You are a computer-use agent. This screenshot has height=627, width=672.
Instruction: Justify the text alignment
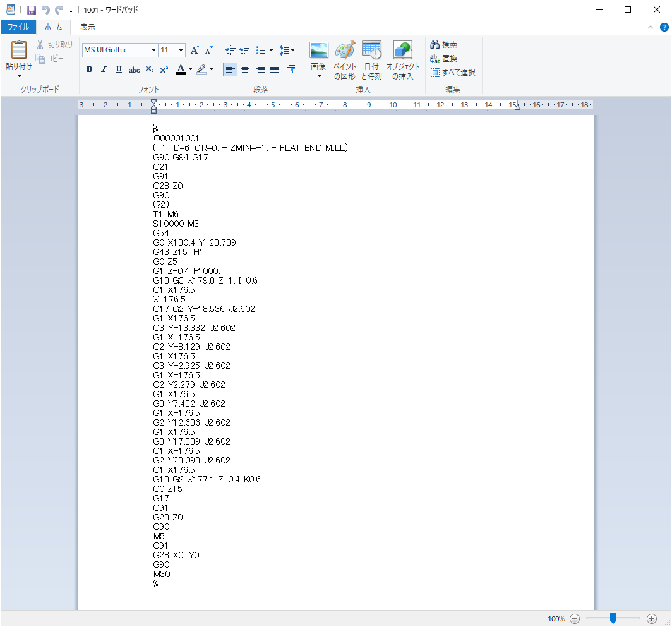(x=275, y=69)
